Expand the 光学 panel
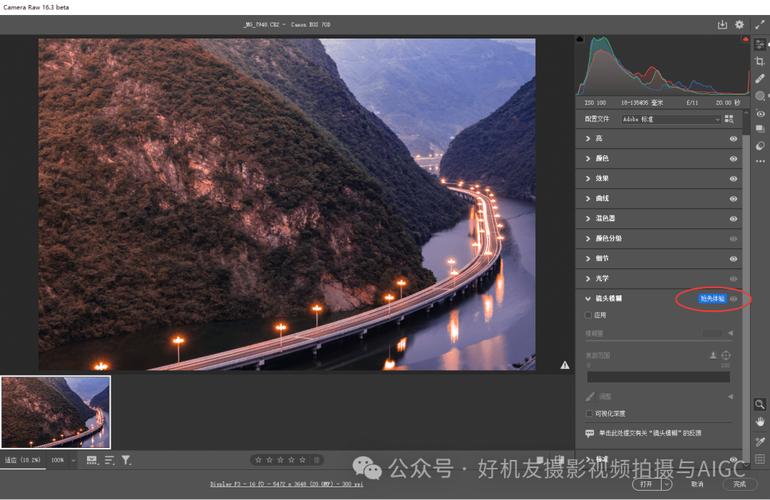This screenshot has height=500, width=770. [588, 278]
